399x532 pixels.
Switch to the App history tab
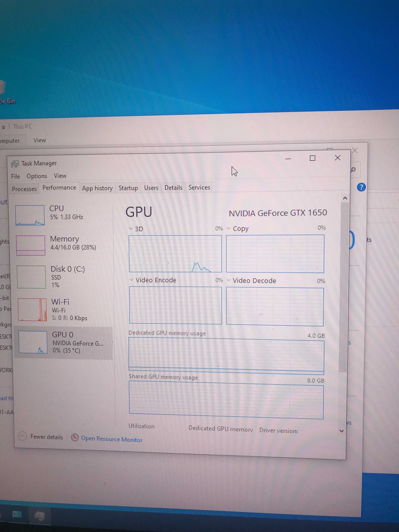pyautogui.click(x=97, y=188)
